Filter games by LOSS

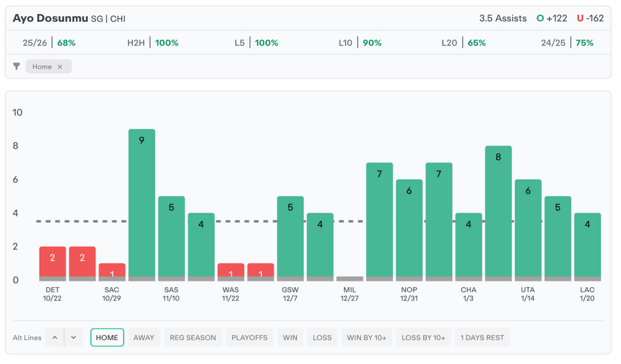322,337
